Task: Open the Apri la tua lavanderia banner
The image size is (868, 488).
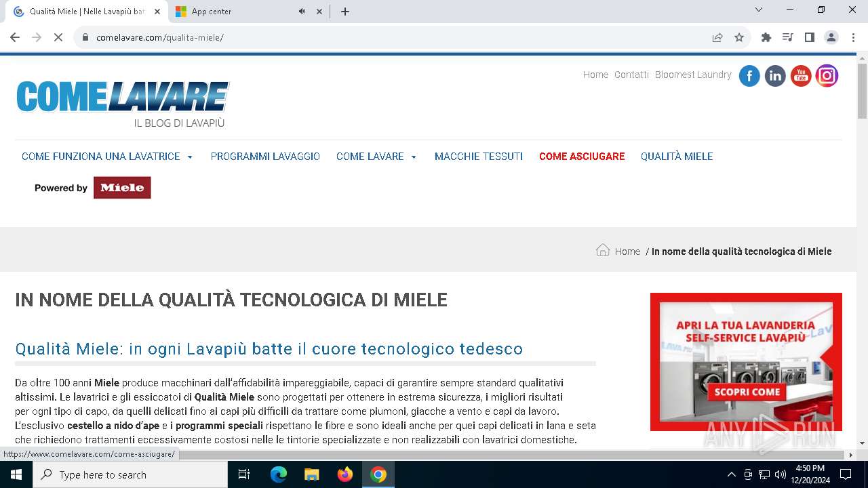Action: tap(746, 362)
